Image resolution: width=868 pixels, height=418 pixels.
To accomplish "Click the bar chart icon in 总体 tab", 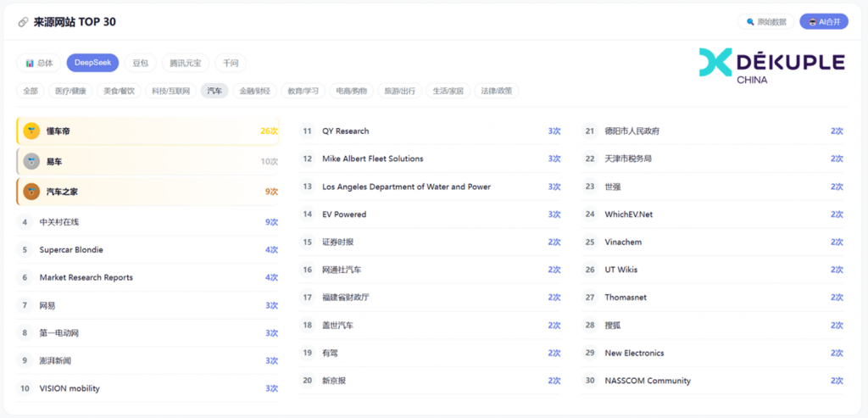I will click(x=30, y=63).
